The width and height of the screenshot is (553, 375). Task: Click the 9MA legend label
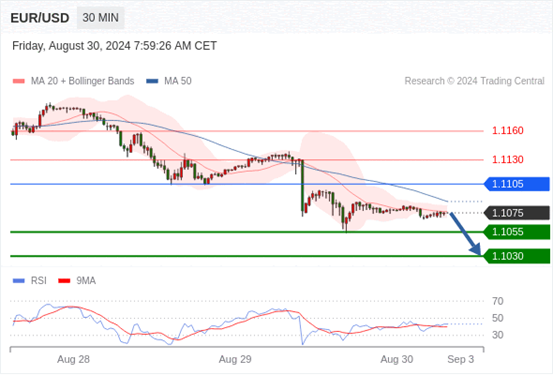[86, 281]
